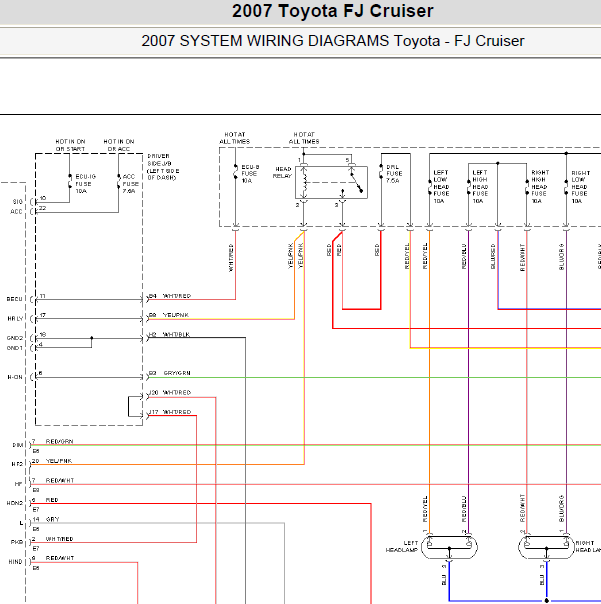Select the "DRL FUSE 7.5A" label
The image size is (601, 604).
[x=394, y=174]
